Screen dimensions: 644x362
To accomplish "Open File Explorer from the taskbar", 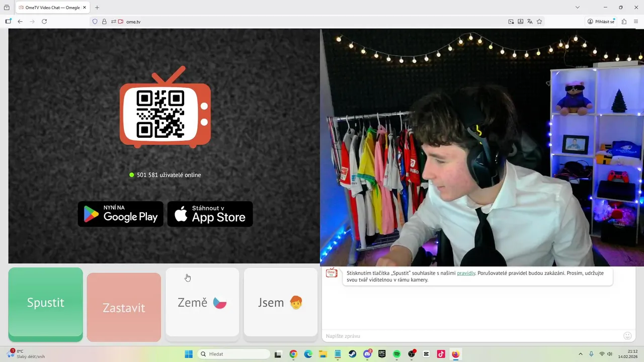I will pos(323,354).
